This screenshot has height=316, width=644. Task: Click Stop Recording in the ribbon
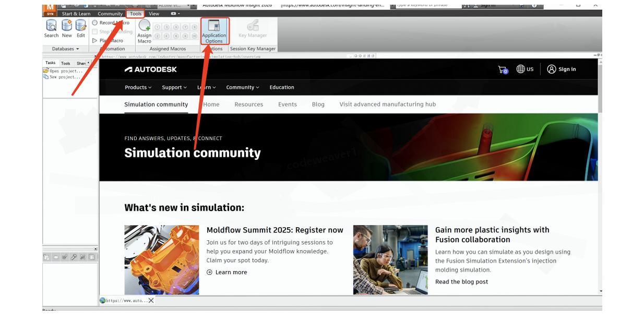pos(112,31)
